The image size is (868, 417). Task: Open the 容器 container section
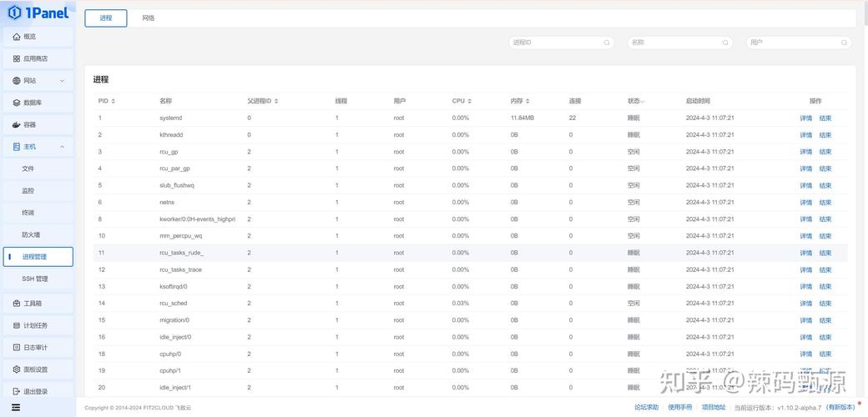pyautogui.click(x=38, y=125)
